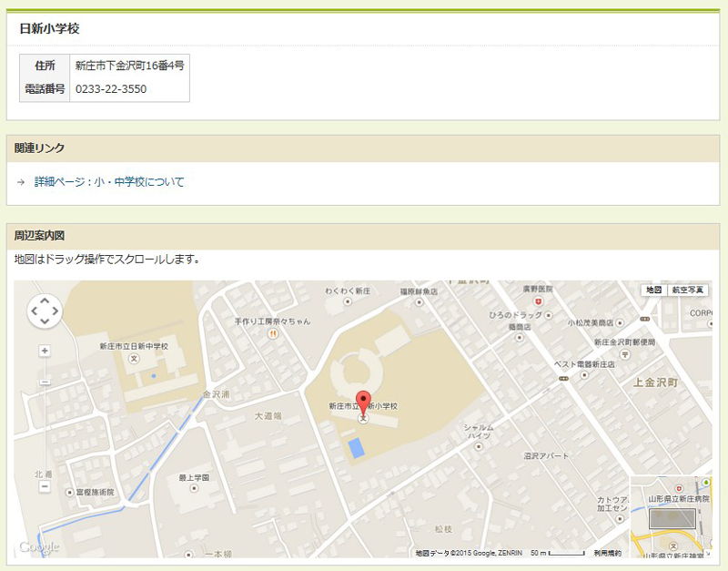
Task: Click the 沼沢アパート map label
Action: pos(546,455)
